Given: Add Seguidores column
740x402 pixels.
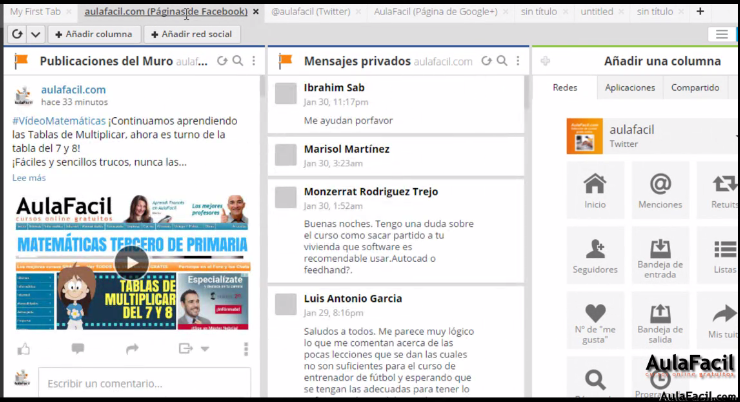Looking at the screenshot, I should tap(595, 255).
